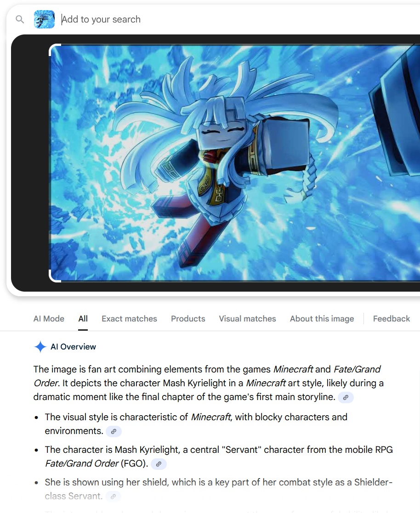Open the About this image tab
420x513 pixels.
pos(322,319)
